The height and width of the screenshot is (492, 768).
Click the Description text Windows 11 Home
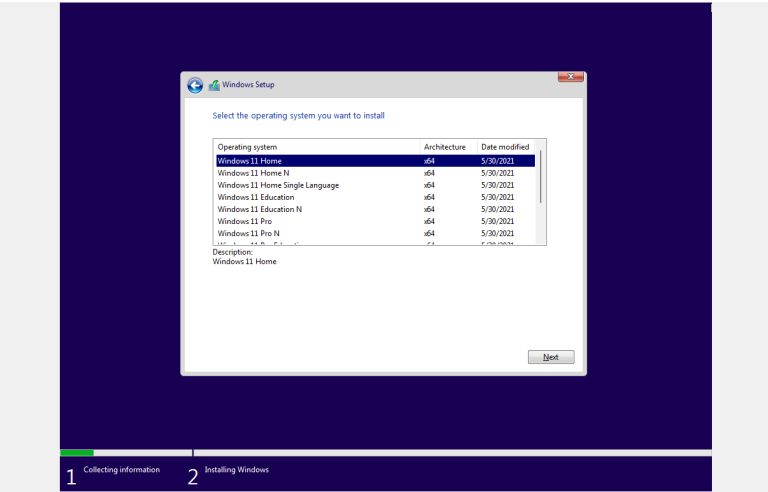click(244, 262)
